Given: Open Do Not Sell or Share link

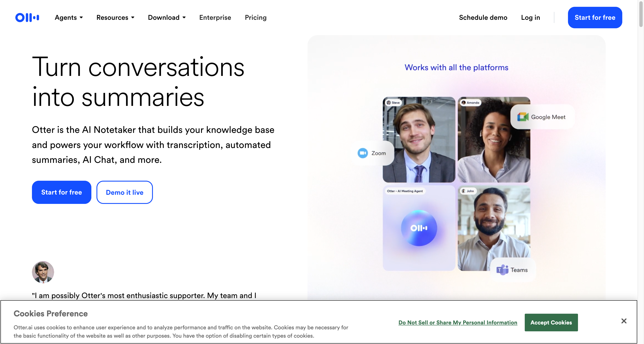Looking at the screenshot, I should tap(457, 322).
